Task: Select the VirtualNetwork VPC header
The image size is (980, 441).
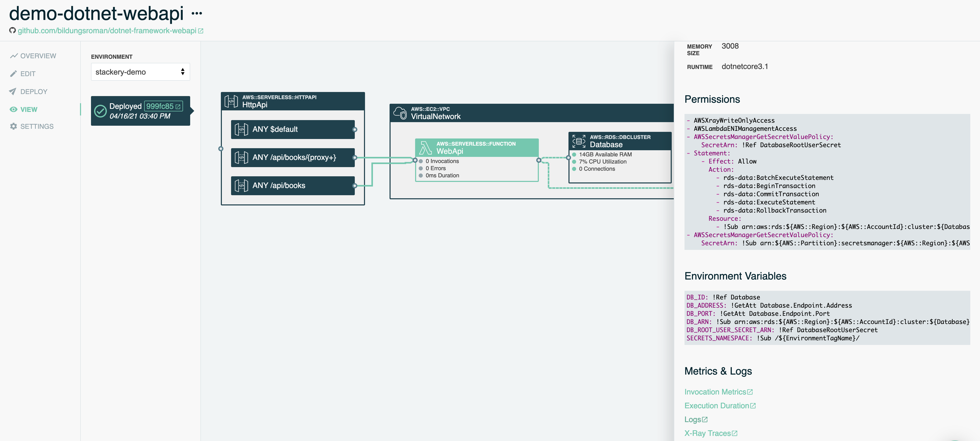Action: click(x=532, y=113)
